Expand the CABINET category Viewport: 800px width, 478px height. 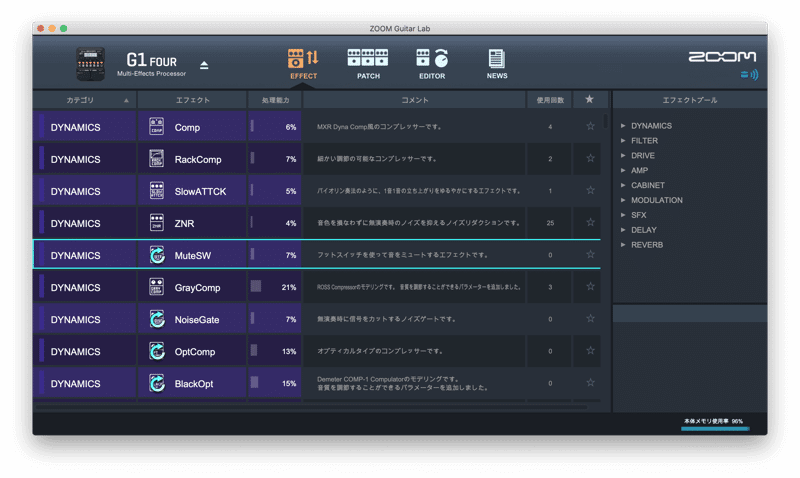click(623, 185)
